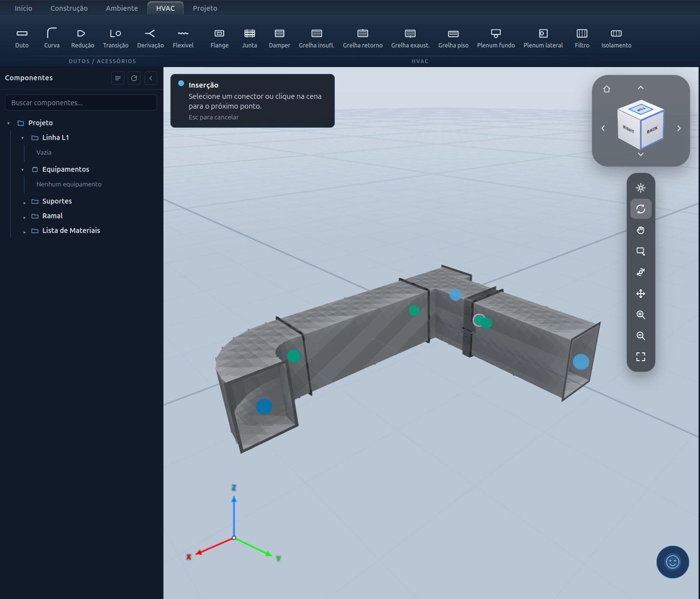This screenshot has height=599, width=700.
Task: Switch to the Ambiente tab
Action: (x=122, y=8)
